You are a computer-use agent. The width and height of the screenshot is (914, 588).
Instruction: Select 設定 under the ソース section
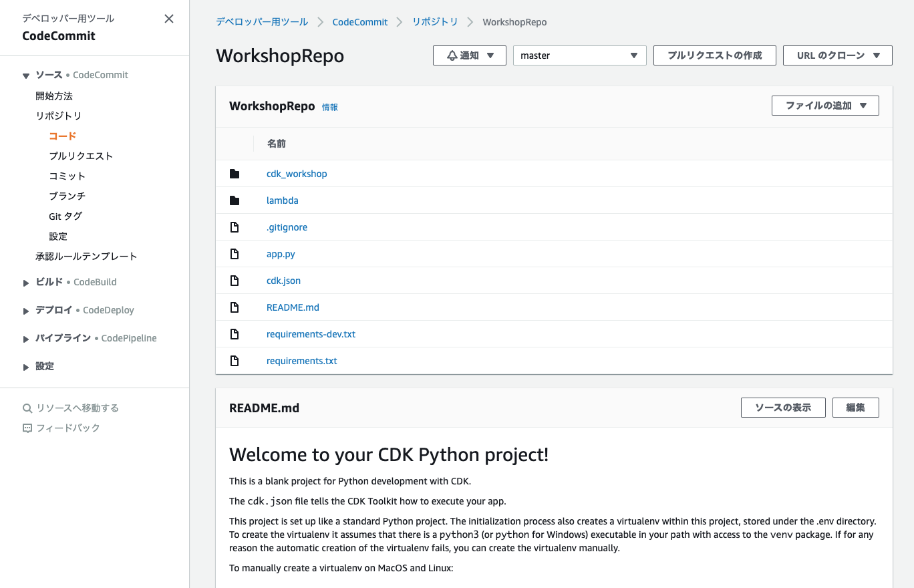pos(58,237)
